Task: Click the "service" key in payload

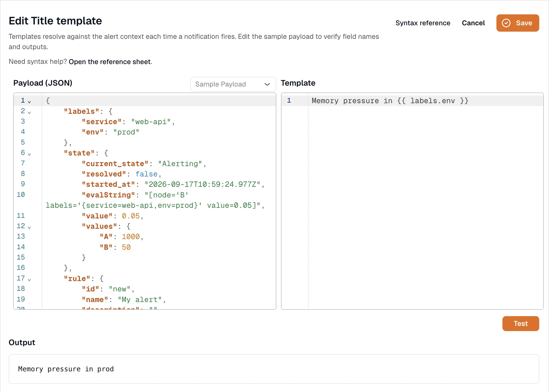Action: pos(102,122)
